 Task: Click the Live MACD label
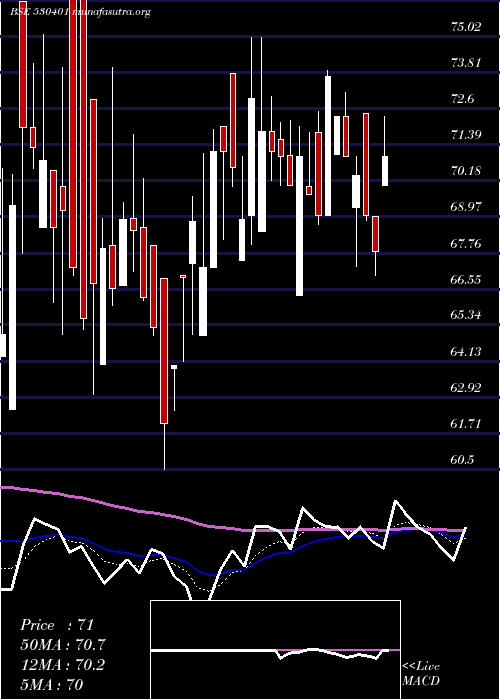pyautogui.click(x=421, y=674)
